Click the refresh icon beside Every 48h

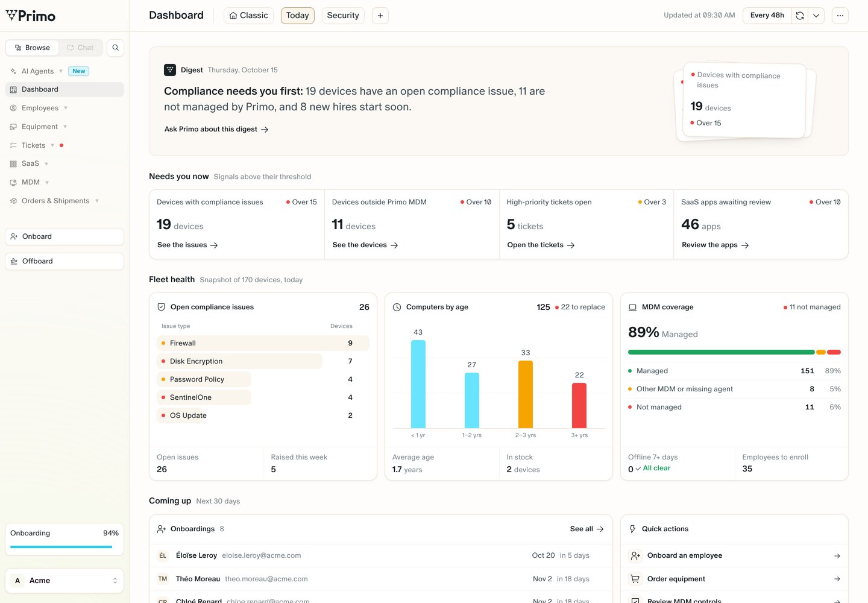pos(800,16)
